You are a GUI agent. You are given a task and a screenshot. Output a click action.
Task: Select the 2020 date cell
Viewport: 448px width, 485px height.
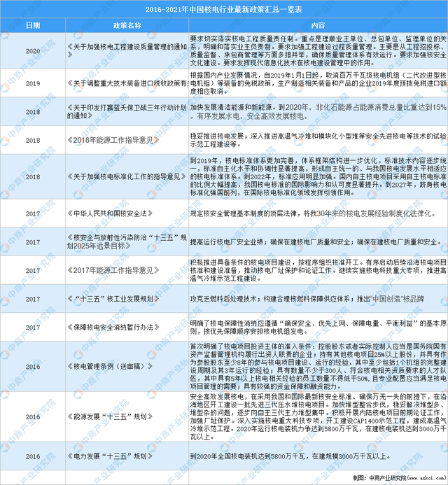pos(32,51)
